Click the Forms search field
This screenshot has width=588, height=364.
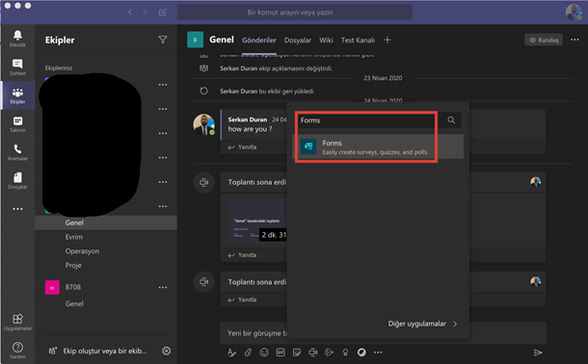[x=369, y=120]
